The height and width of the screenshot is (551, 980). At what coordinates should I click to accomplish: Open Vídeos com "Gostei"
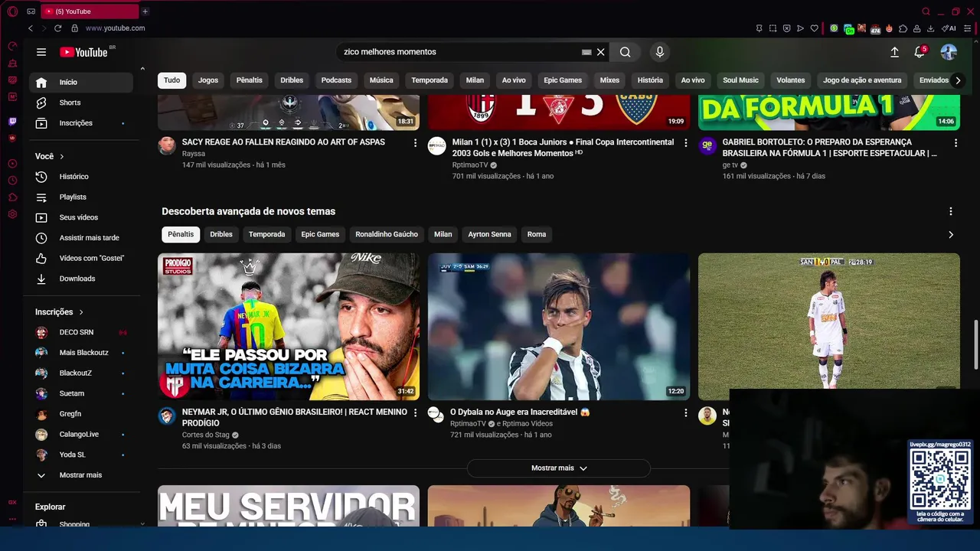pos(81,258)
